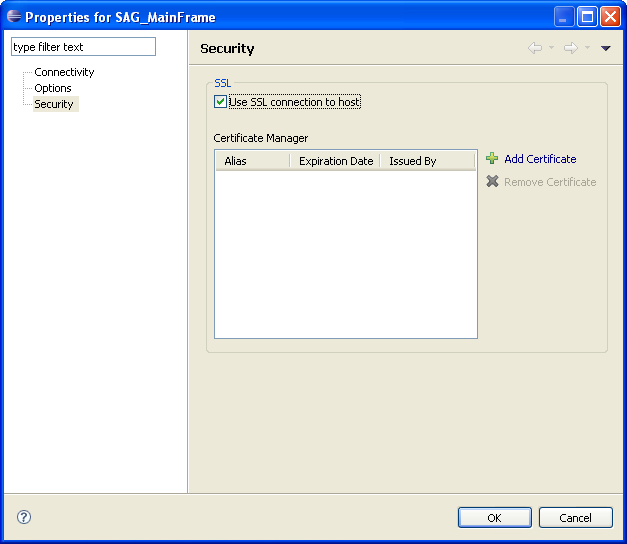Viewport: 627px width, 544px height.
Task: Sort by Issued By column header
Action: (x=427, y=161)
